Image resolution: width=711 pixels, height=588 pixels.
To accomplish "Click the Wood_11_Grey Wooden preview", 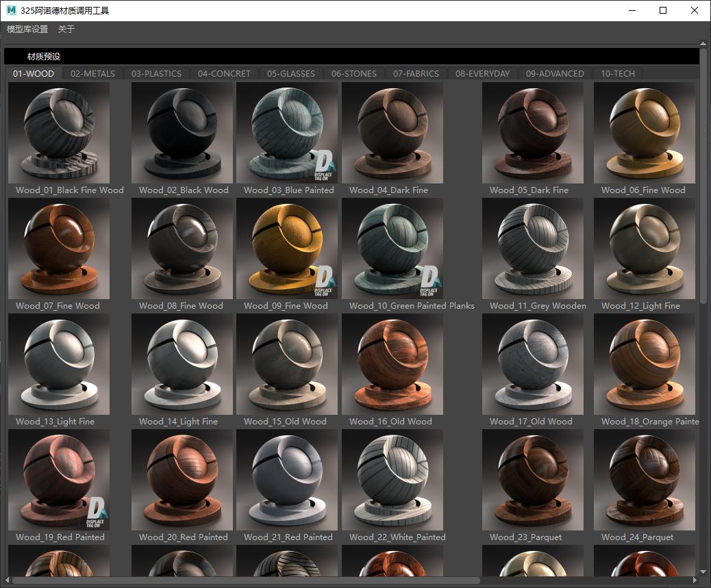I will [533, 248].
